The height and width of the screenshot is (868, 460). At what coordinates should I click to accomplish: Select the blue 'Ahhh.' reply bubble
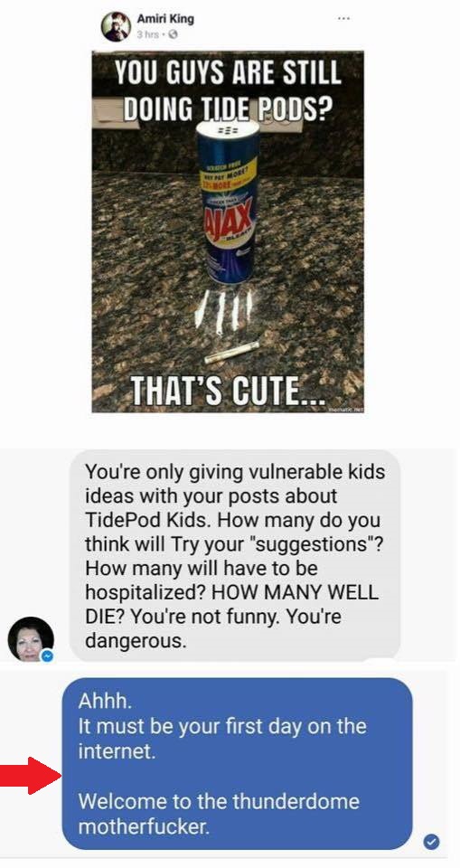pyautogui.click(x=237, y=764)
